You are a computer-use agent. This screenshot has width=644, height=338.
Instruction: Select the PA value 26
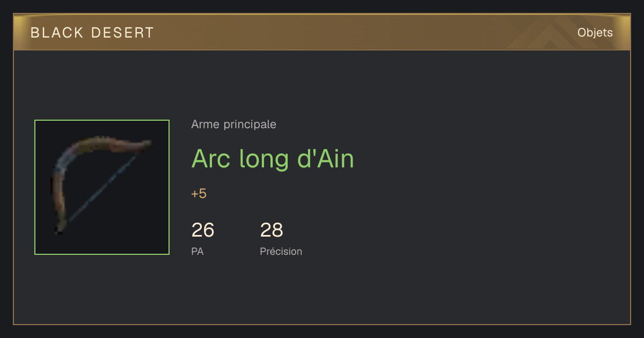(203, 230)
